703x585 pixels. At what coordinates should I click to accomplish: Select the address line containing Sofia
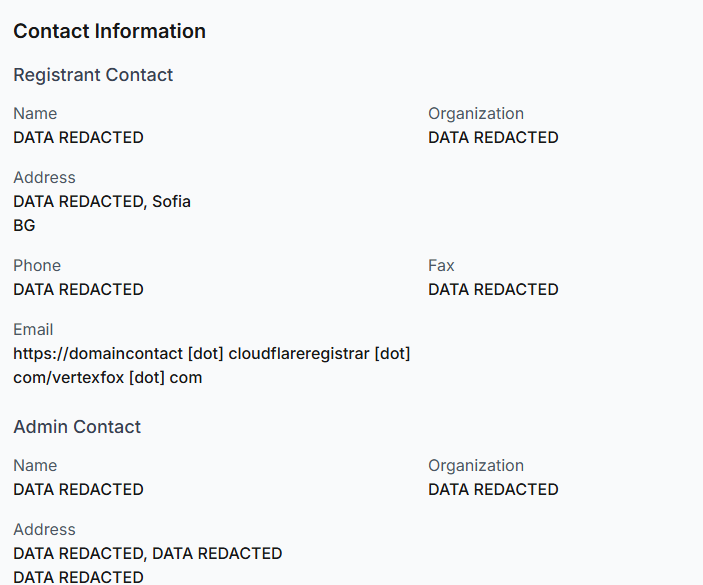click(x=102, y=201)
